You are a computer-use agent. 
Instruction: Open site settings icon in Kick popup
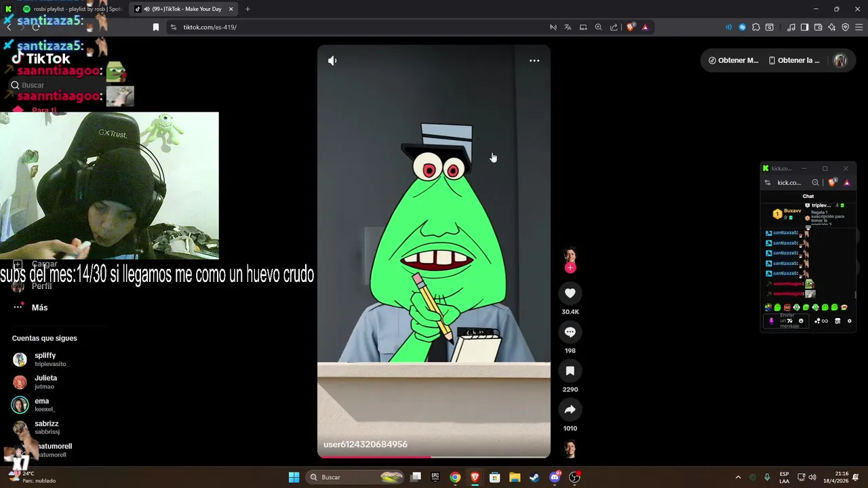(768, 182)
